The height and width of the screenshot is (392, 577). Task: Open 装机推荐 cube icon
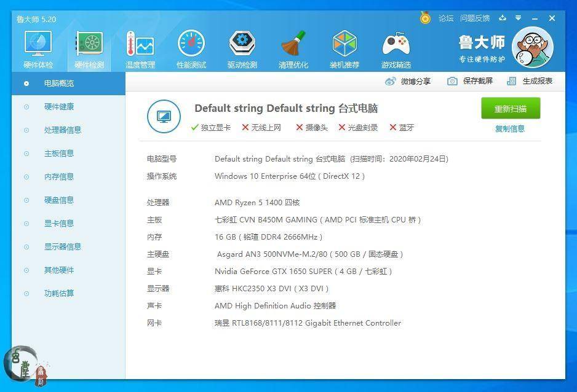click(x=344, y=44)
